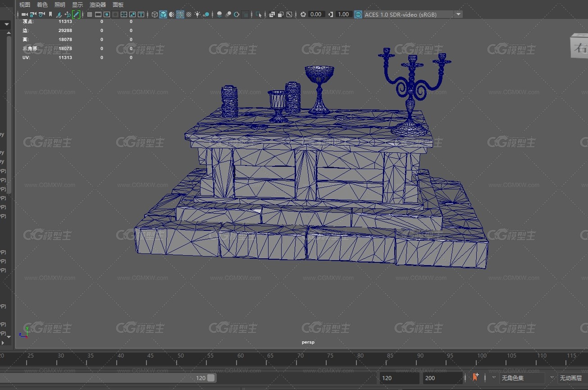Toggle X-Ray Joints icon
Screen dimensions: 588x390
point(289,14)
